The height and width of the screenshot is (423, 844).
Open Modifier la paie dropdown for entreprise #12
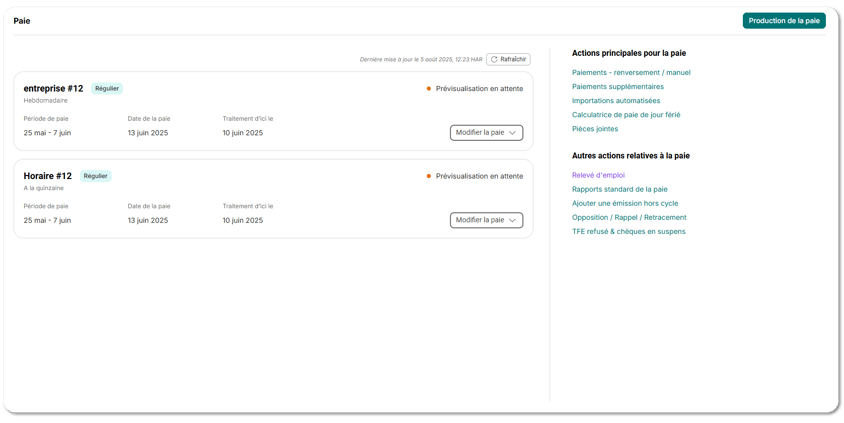click(486, 132)
